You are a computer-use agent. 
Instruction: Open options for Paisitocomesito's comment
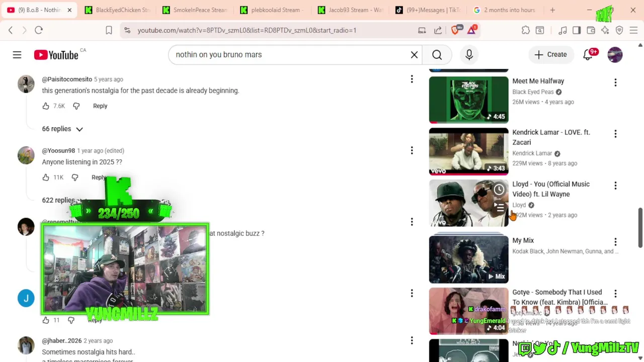tap(412, 79)
